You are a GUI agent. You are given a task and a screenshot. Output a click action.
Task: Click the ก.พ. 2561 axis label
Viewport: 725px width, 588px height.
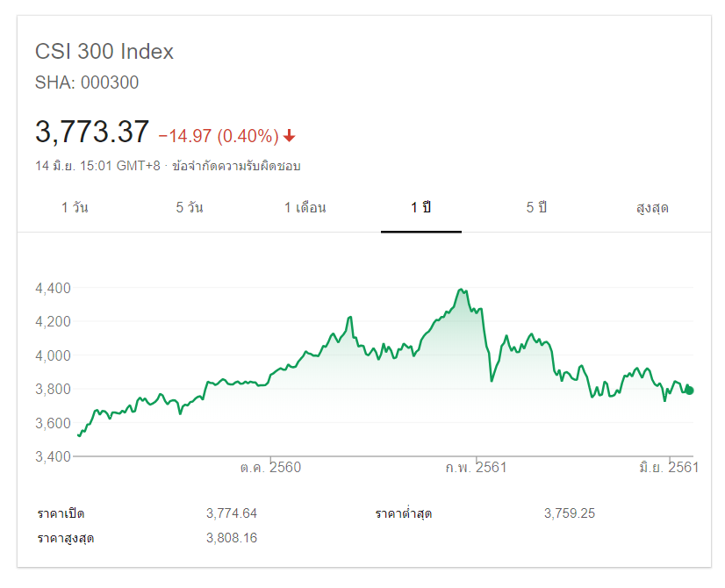[476, 467]
